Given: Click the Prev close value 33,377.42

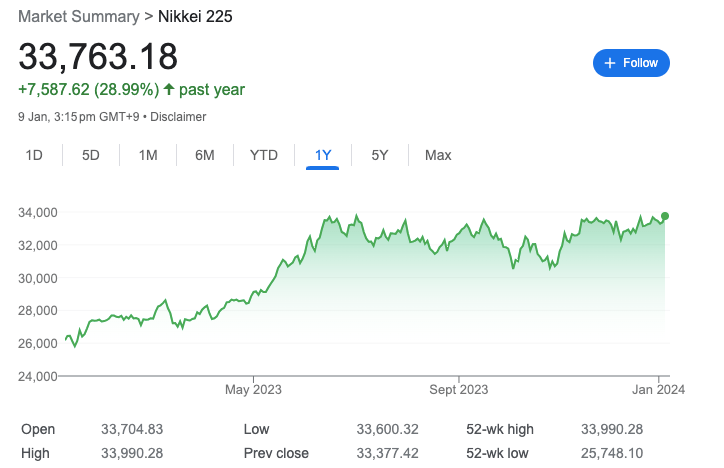Looking at the screenshot, I should 387,453.
